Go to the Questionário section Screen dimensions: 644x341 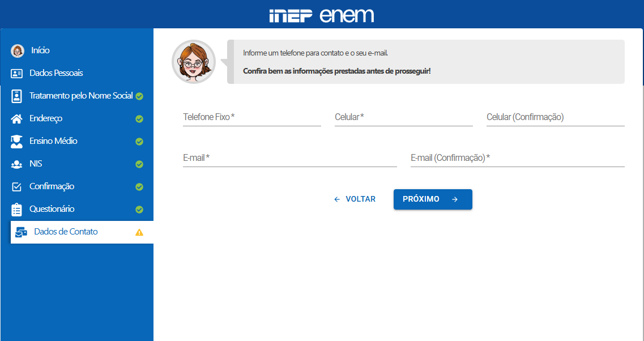pyautogui.click(x=52, y=209)
